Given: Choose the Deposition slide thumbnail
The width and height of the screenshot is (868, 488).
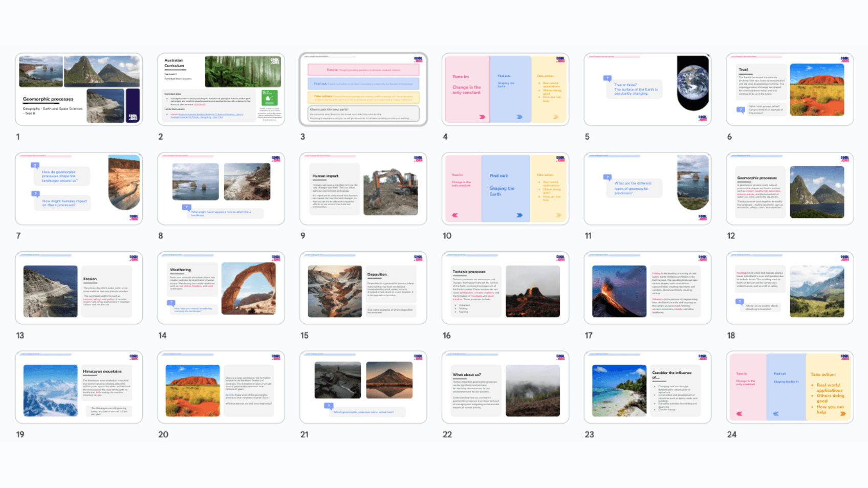Looking at the screenshot, I should (x=363, y=288).
